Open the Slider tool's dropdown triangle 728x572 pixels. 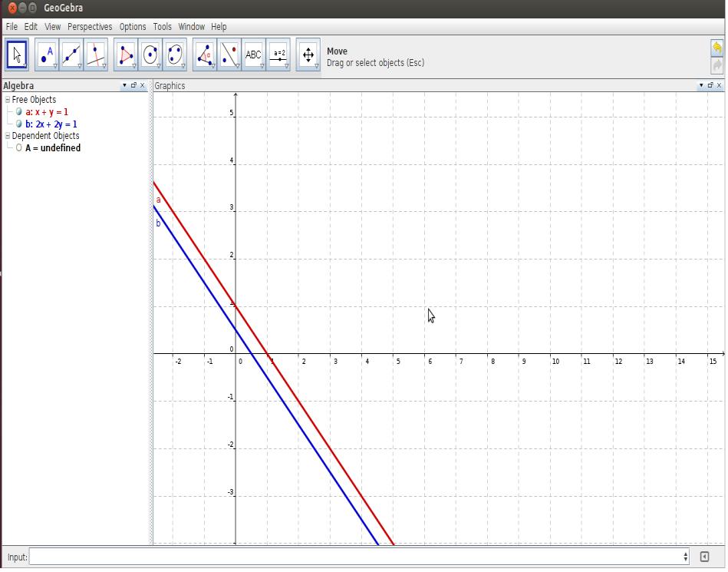point(287,67)
